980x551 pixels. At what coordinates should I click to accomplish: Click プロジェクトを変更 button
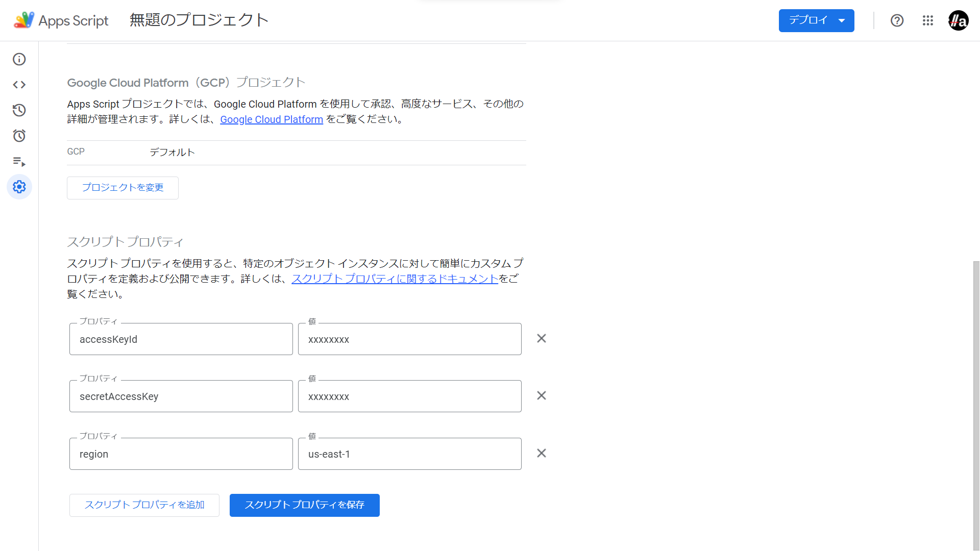click(122, 188)
